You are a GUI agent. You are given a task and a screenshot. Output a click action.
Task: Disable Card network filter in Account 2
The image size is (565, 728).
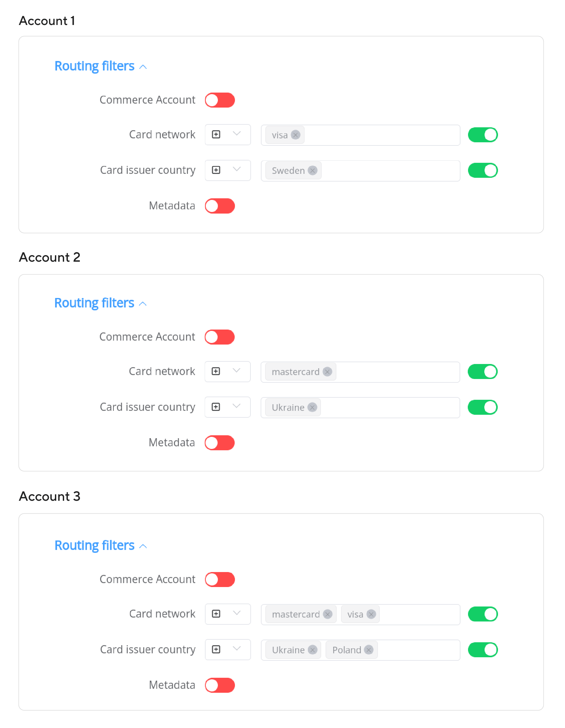482,372
